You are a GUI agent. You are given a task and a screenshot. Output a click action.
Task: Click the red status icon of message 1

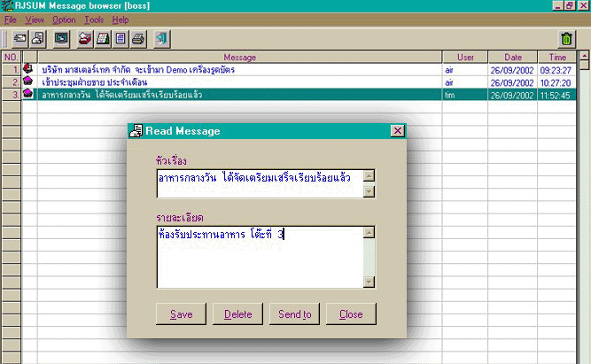click(x=27, y=69)
